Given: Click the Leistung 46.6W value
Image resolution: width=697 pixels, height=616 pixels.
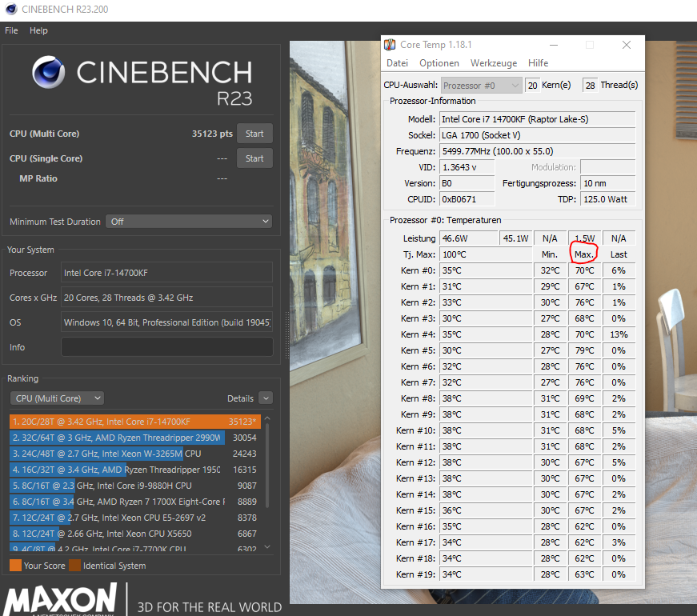Looking at the screenshot, I should pyautogui.click(x=469, y=238).
